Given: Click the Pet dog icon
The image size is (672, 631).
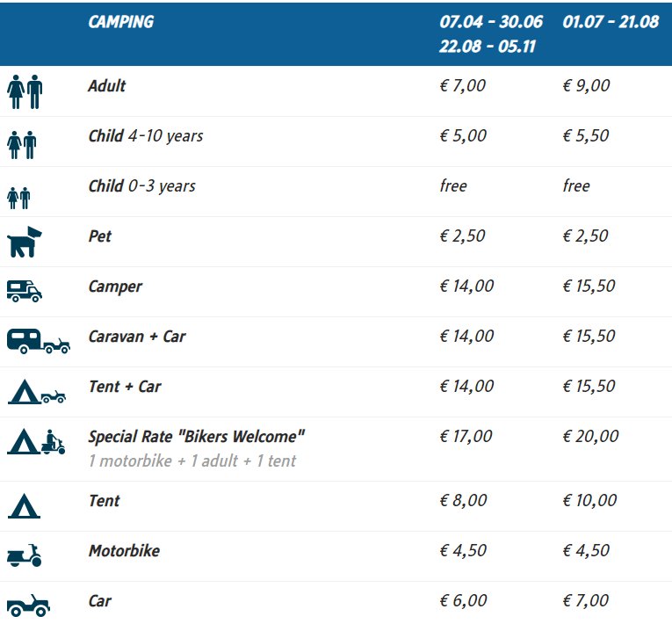Looking at the screenshot, I should pyautogui.click(x=24, y=242).
